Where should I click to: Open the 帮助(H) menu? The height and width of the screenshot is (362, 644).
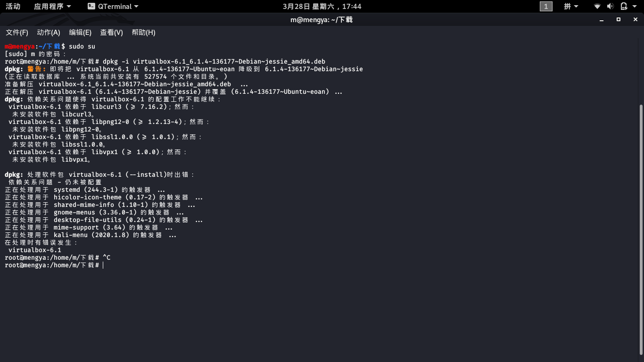(143, 33)
